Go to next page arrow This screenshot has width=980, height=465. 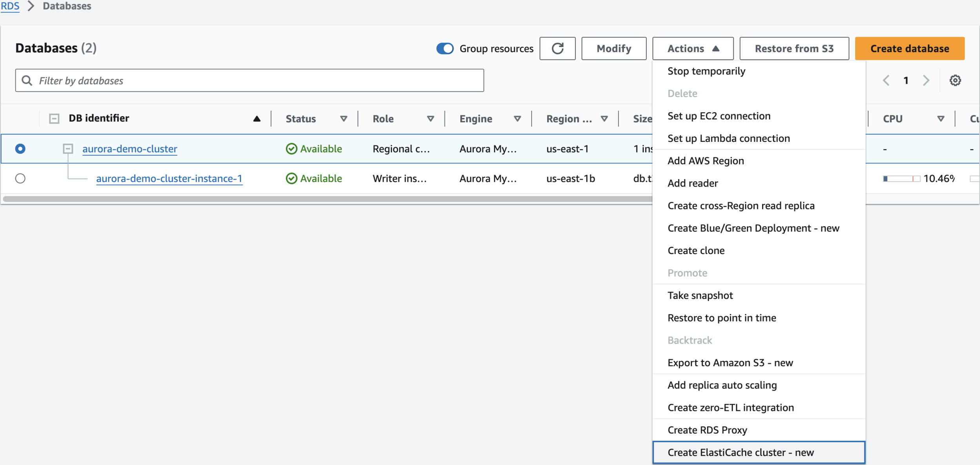coord(926,80)
